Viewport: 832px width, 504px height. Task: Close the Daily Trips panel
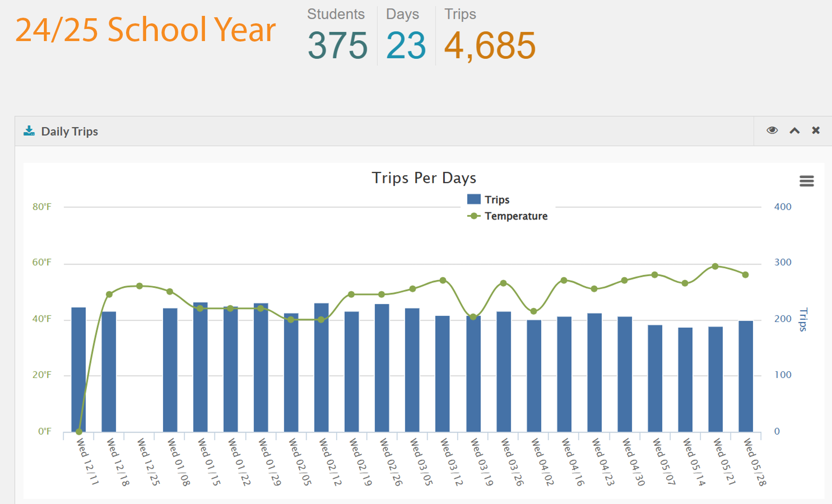[816, 131]
